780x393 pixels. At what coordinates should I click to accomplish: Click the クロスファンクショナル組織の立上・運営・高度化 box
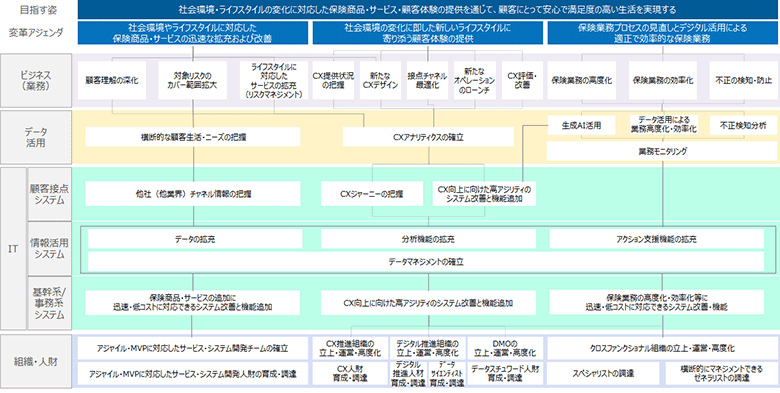click(662, 349)
